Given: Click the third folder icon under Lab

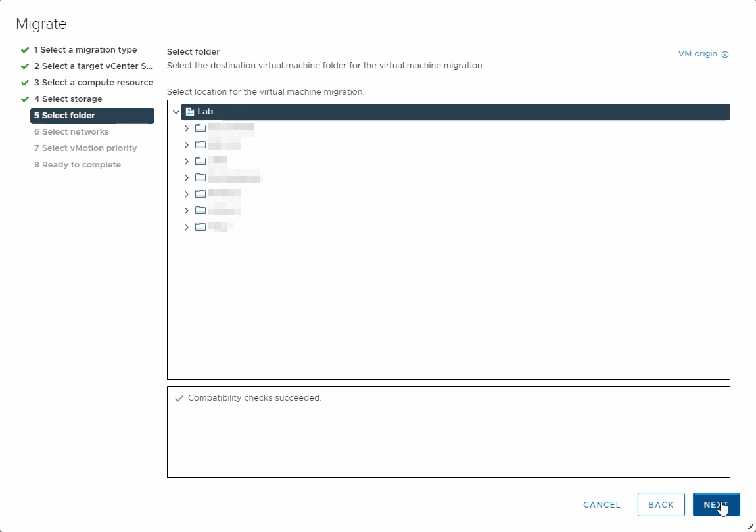Looking at the screenshot, I should [201, 161].
